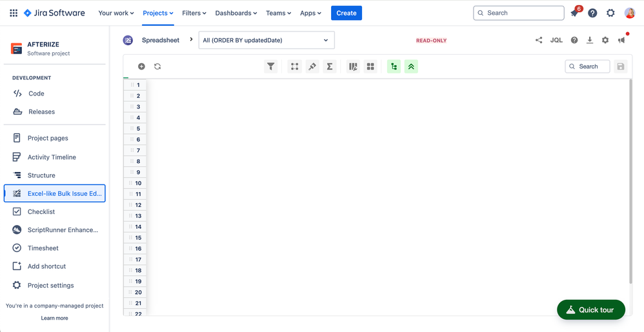644x332 pixels.
Task: Open the Help question mark in top bar
Action: (592, 13)
